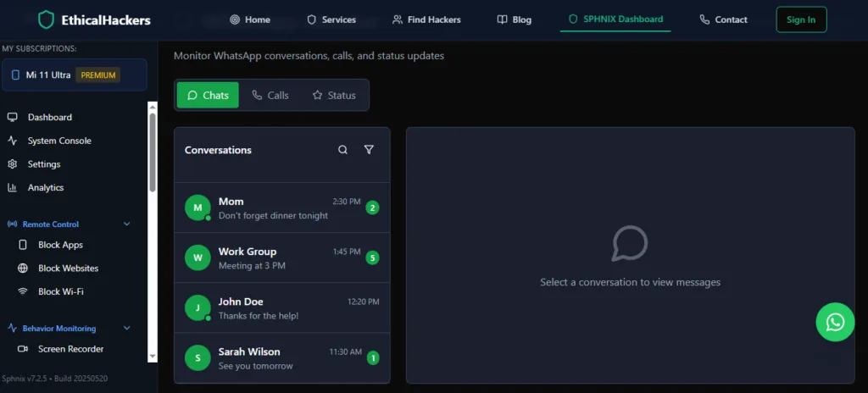Open Contact in top navigation
The image size is (868, 393).
coord(724,20)
